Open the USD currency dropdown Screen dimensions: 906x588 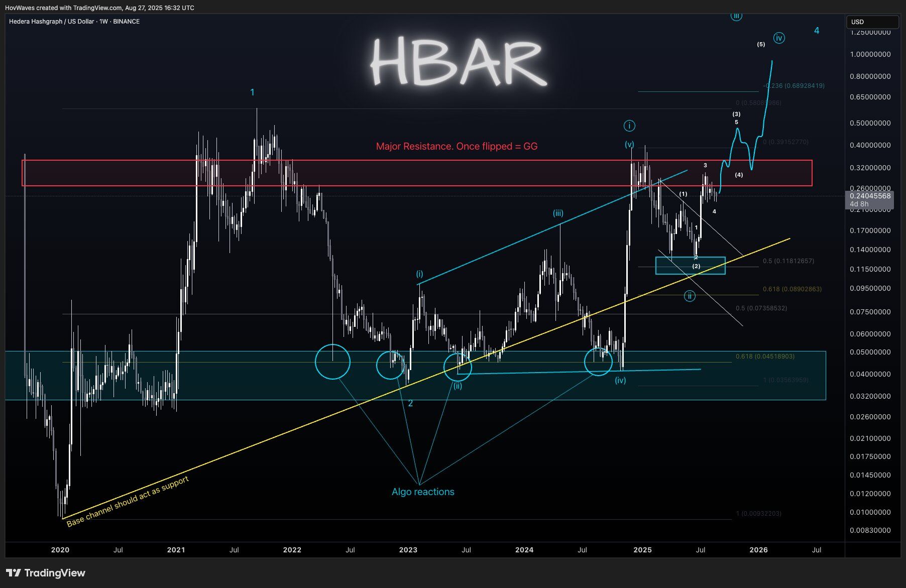pyautogui.click(x=872, y=22)
